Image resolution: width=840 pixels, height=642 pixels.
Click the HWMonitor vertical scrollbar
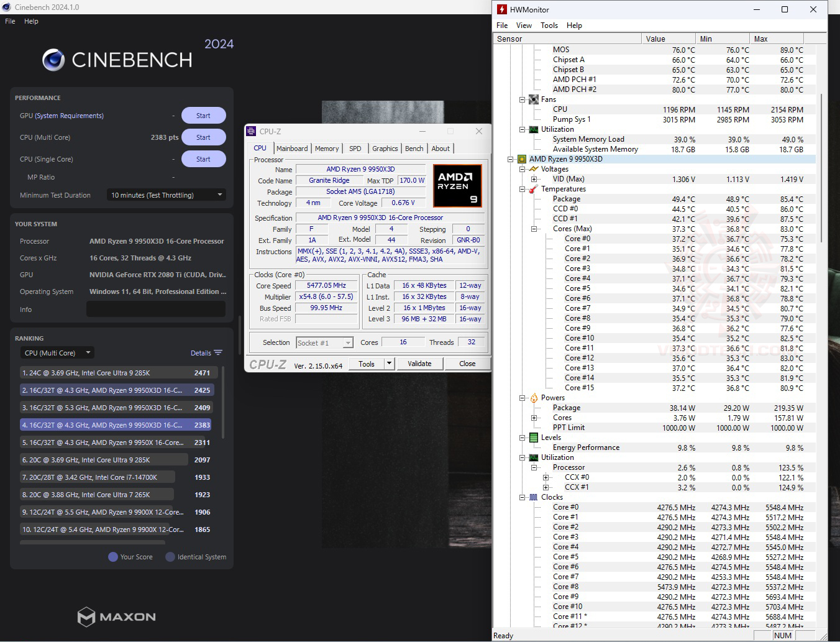pos(821,168)
